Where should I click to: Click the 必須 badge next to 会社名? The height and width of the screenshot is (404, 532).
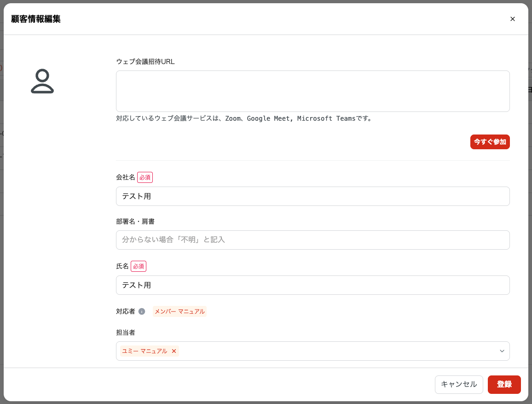pyautogui.click(x=145, y=177)
